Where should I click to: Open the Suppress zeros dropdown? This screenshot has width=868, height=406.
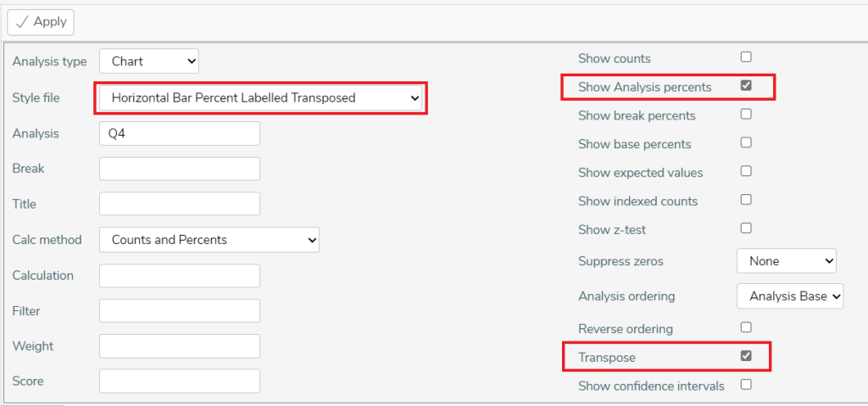(x=786, y=261)
